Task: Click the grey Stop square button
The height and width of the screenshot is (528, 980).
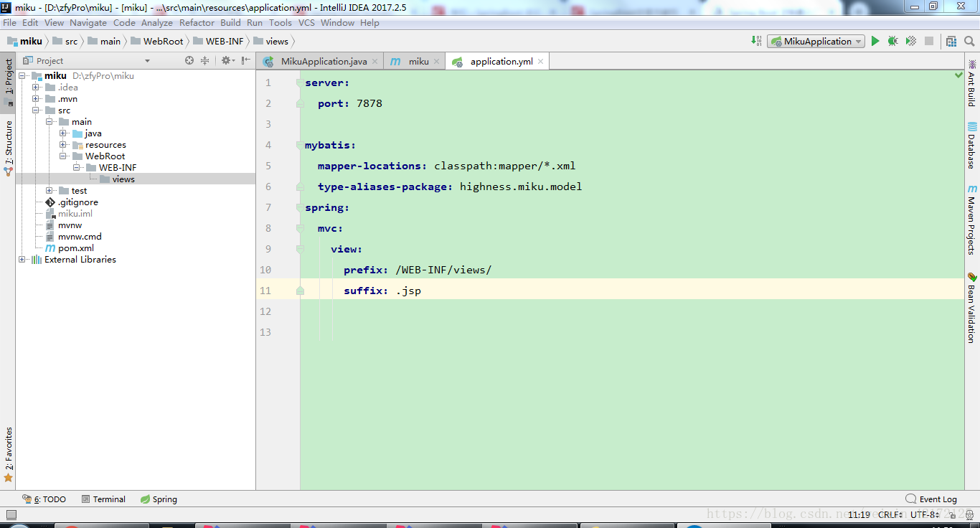Action: (929, 42)
